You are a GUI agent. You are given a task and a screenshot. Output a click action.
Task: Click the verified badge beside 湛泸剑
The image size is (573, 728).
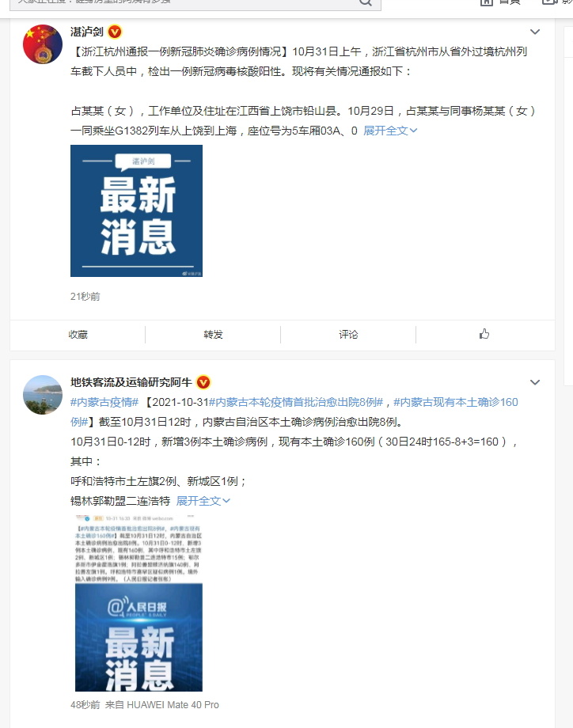pyautogui.click(x=115, y=32)
